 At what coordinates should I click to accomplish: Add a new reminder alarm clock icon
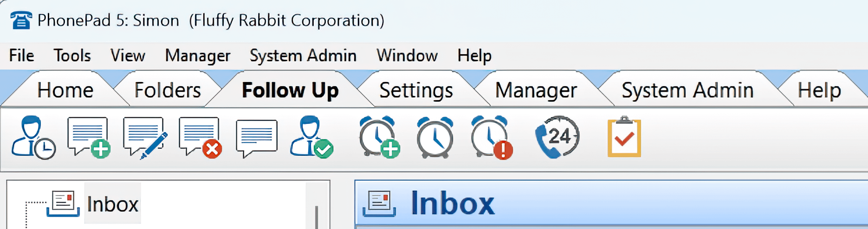(379, 137)
